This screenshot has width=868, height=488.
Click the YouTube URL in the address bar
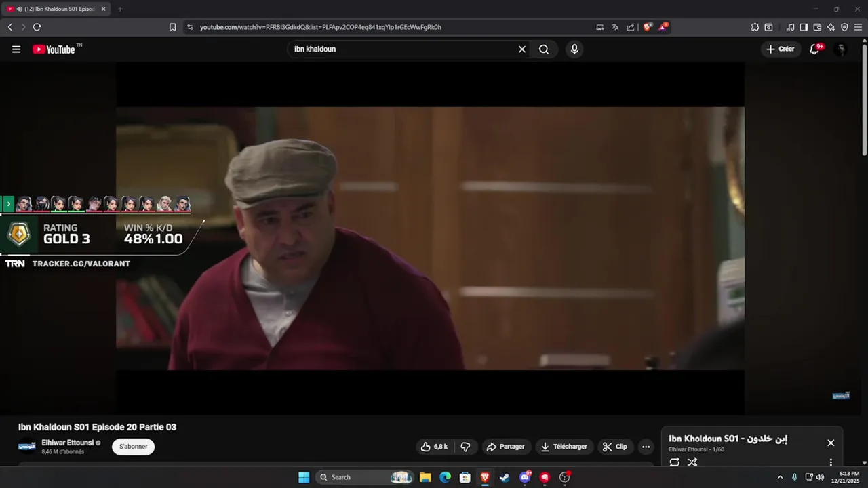point(320,27)
